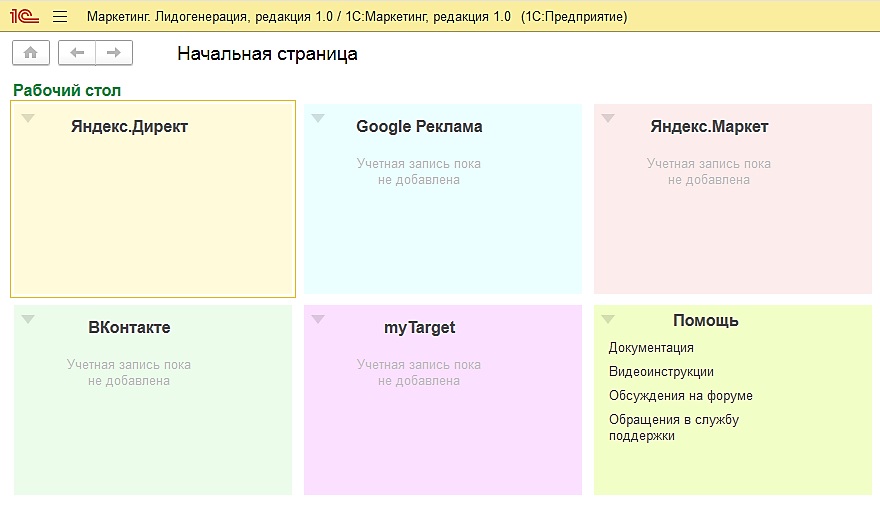This screenshot has width=880, height=517.
Task: Open the Видеоинструкции link
Action: tap(661, 372)
